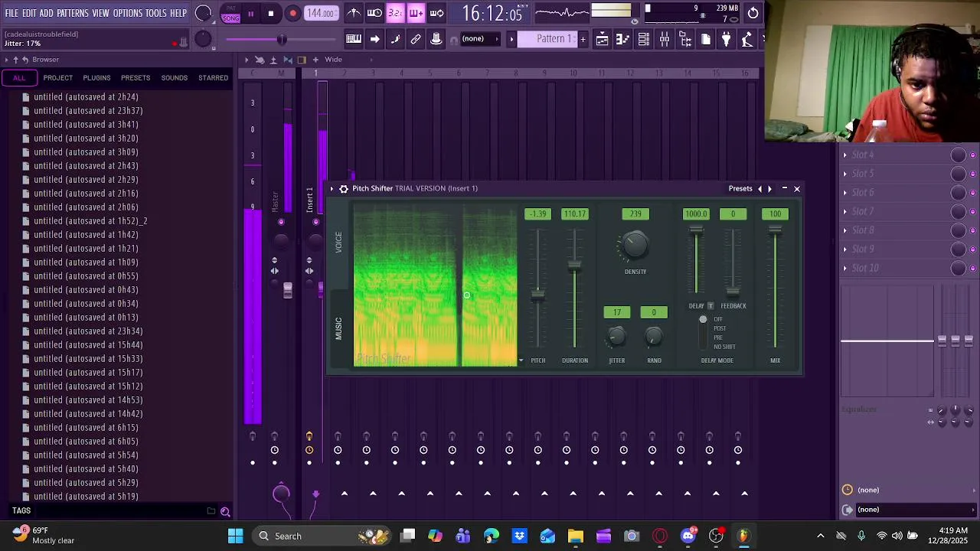Select the MUSIC mode tab in Pitch Shifter
The height and width of the screenshot is (551, 980).
click(338, 329)
